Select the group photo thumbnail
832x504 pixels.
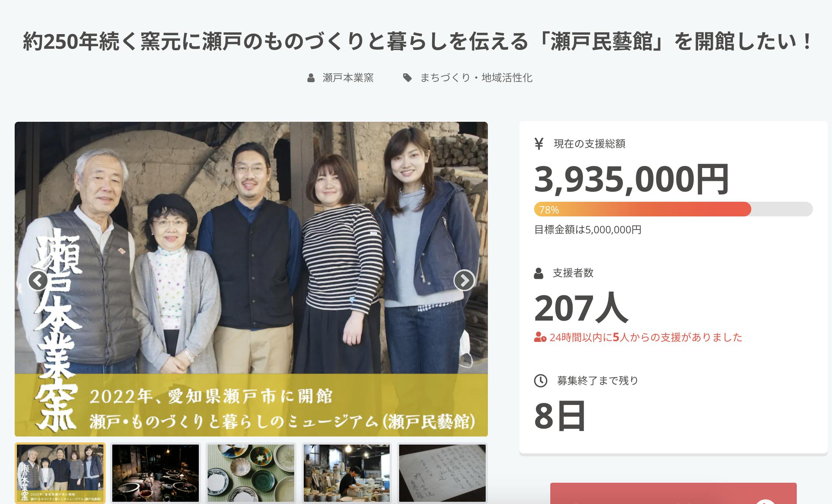point(60,473)
